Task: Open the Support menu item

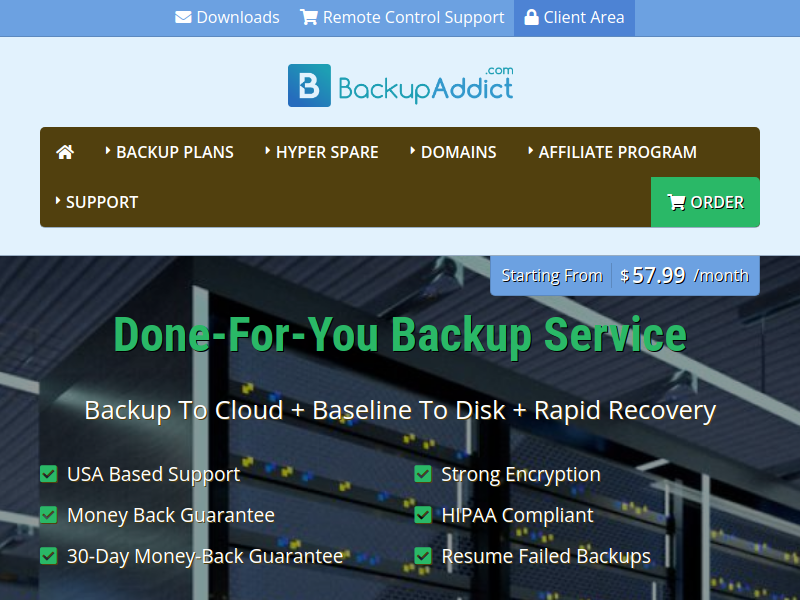Action: pyautogui.click(x=101, y=202)
